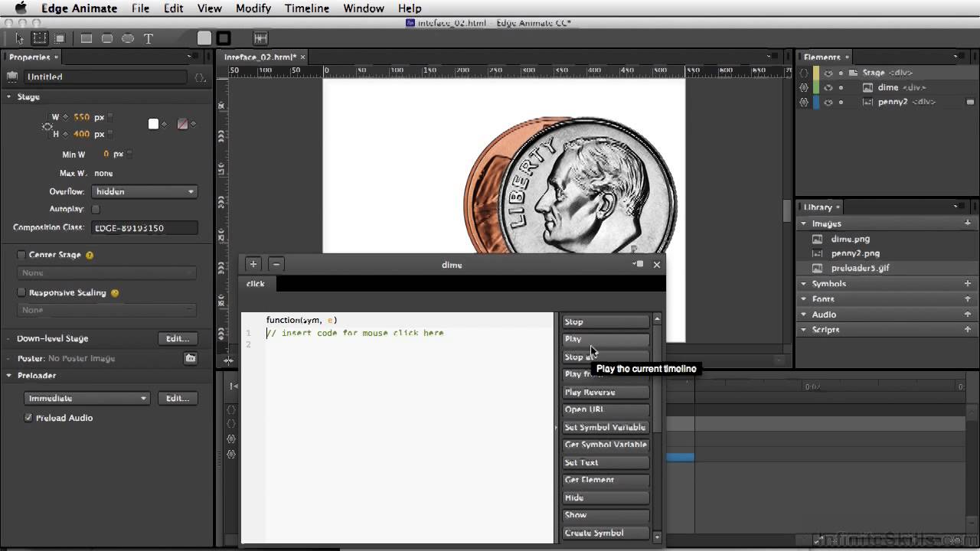
Task: Add an event with plus button
Action: pos(253,264)
